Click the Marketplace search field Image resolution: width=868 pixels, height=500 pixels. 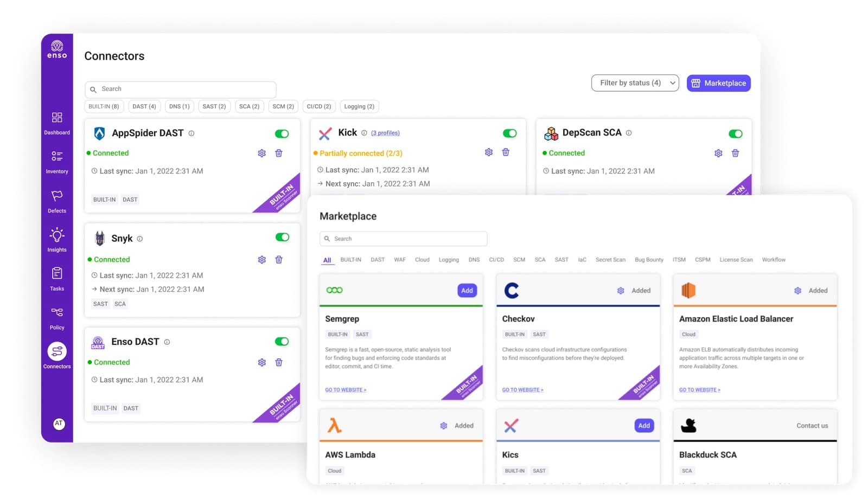[x=404, y=239]
